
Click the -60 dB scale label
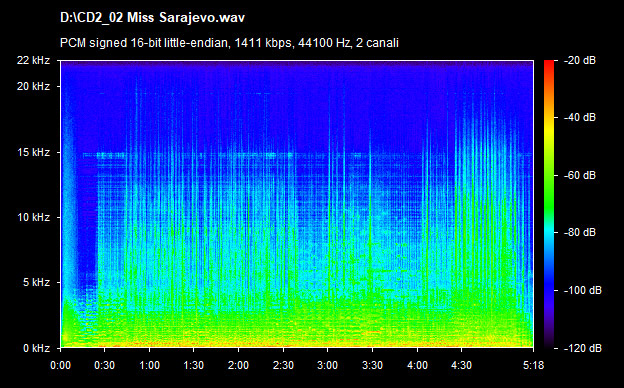tap(580, 175)
